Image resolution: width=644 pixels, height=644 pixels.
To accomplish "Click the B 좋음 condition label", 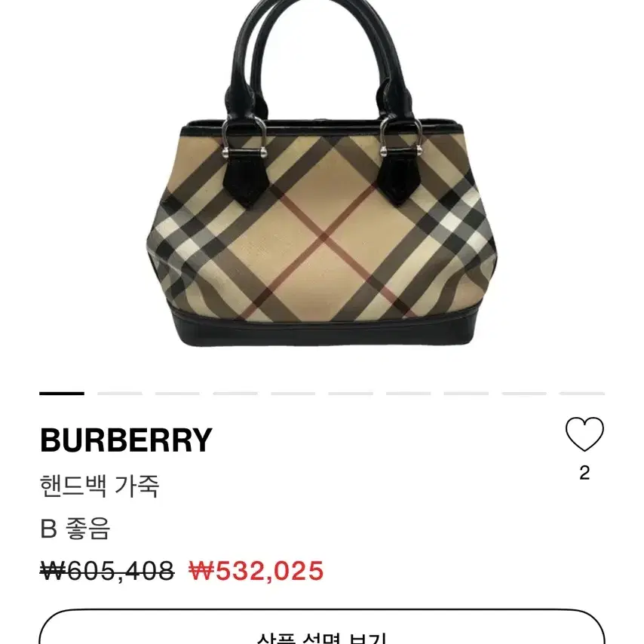I will (x=75, y=529).
